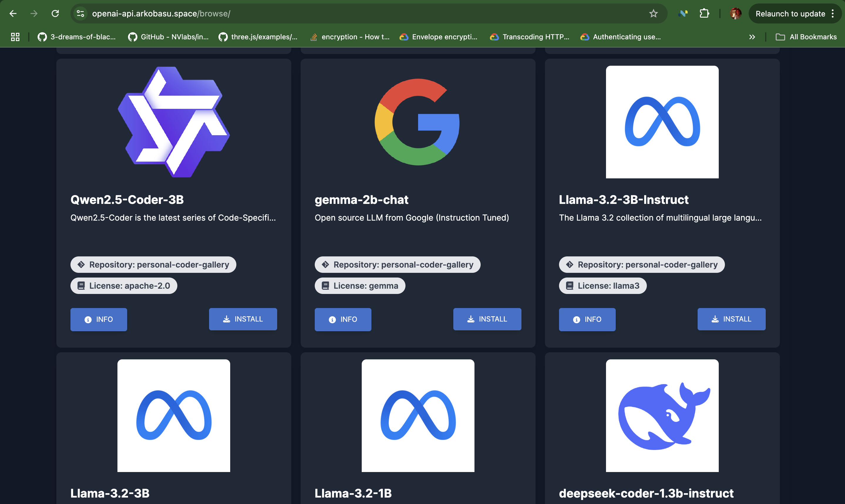Open the Chrome profile avatar
This screenshot has height=504, width=845.
pyautogui.click(x=735, y=13)
